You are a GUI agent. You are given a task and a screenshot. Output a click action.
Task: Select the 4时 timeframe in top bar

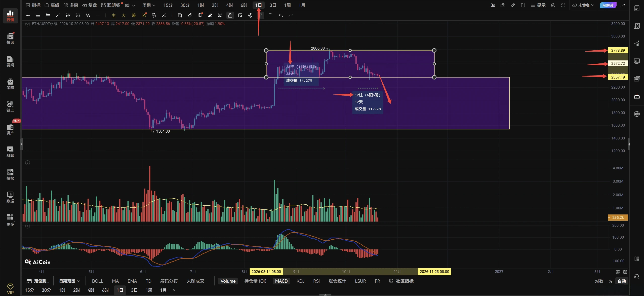pyautogui.click(x=230, y=5)
